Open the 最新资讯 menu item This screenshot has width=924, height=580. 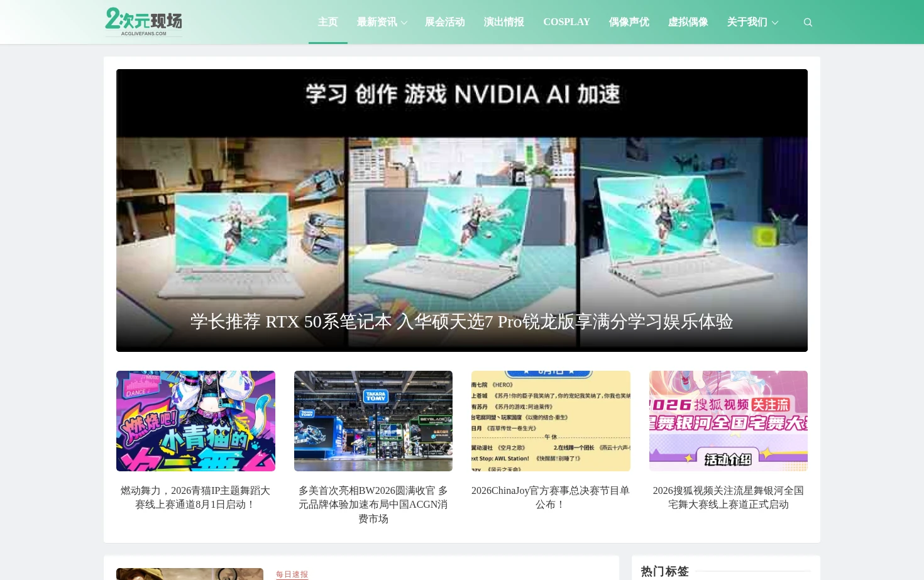tap(377, 22)
